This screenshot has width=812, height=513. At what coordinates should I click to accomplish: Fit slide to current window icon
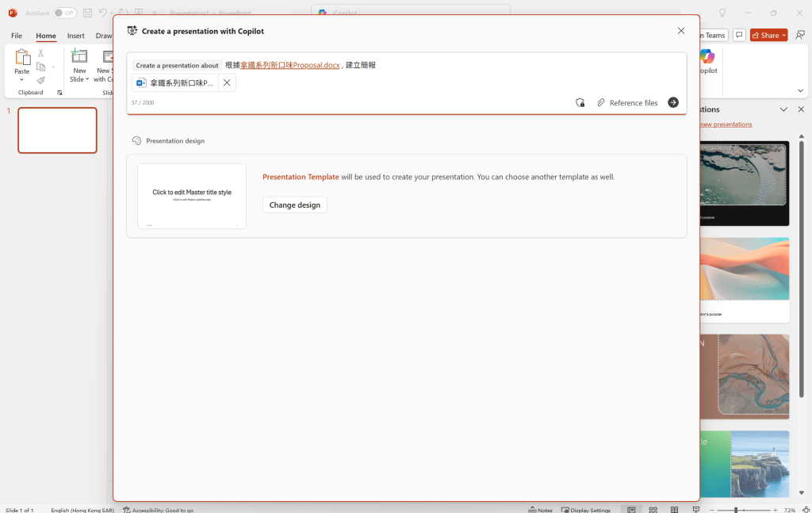coord(806,510)
